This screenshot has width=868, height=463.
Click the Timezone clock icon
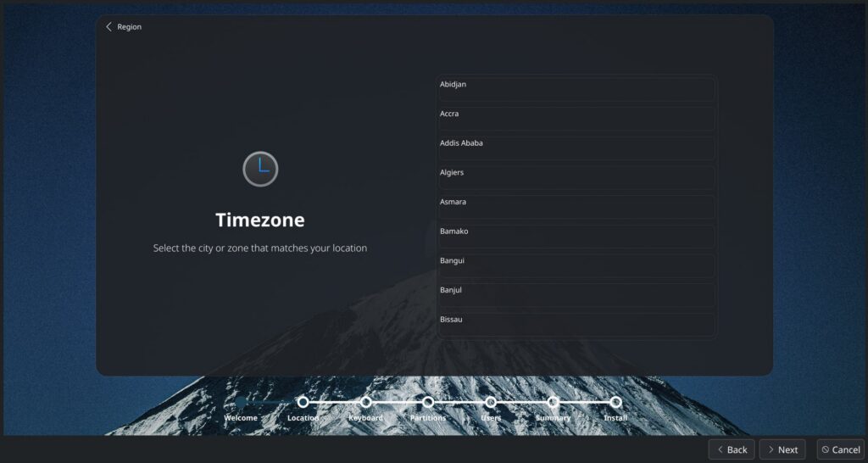pyautogui.click(x=260, y=169)
